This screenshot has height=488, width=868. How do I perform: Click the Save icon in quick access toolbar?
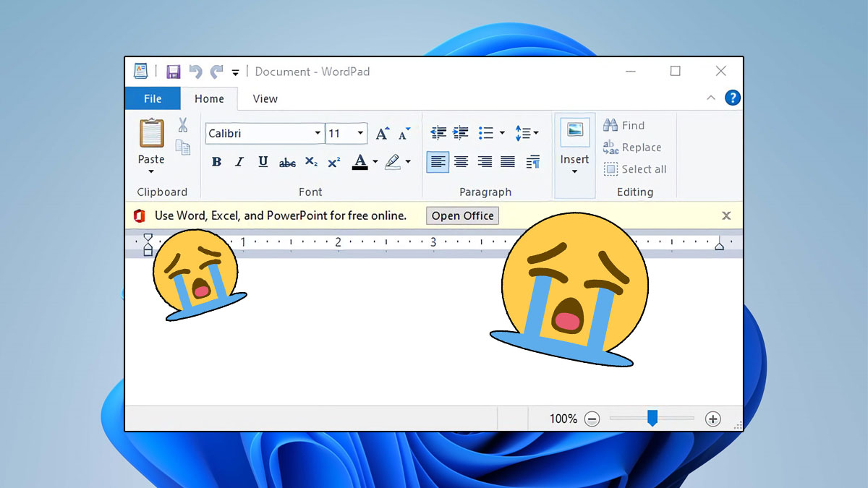click(173, 71)
